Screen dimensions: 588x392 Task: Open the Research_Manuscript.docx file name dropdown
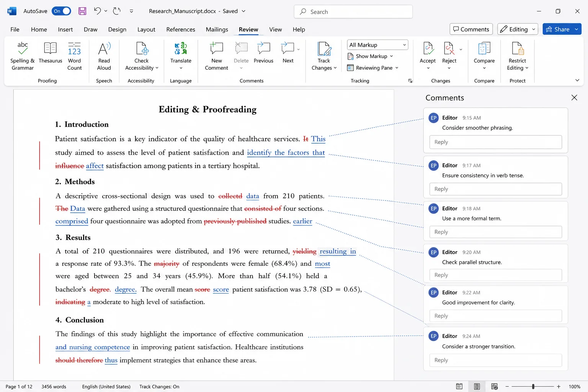coord(243,11)
